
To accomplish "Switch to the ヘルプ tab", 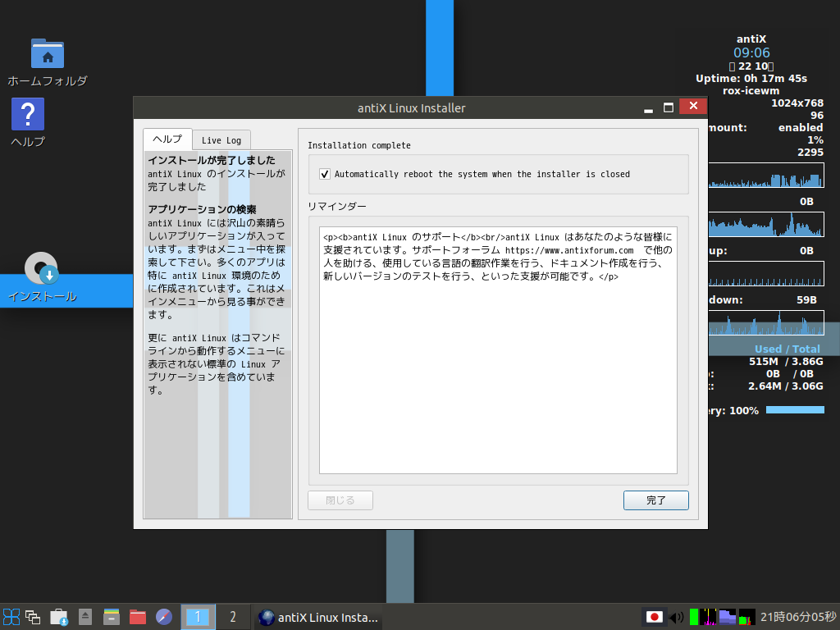I will tap(167, 139).
